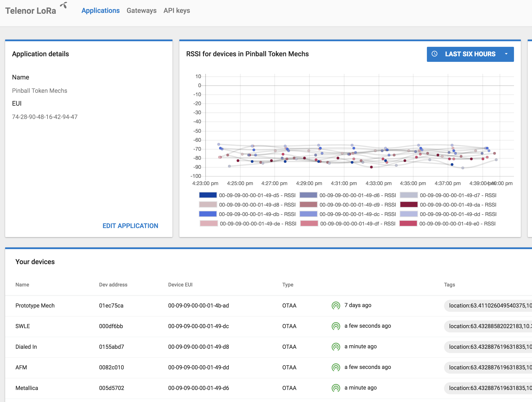Click legend label 00-09-09-00-00-01-49-da - RSSI
Viewport: 532px width, 402px height.
pyautogui.click(x=458, y=205)
